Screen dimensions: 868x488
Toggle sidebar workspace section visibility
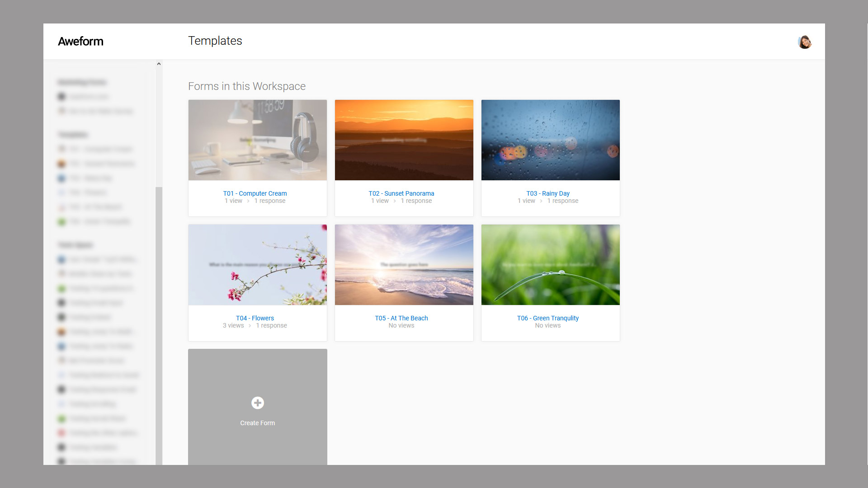tap(159, 64)
